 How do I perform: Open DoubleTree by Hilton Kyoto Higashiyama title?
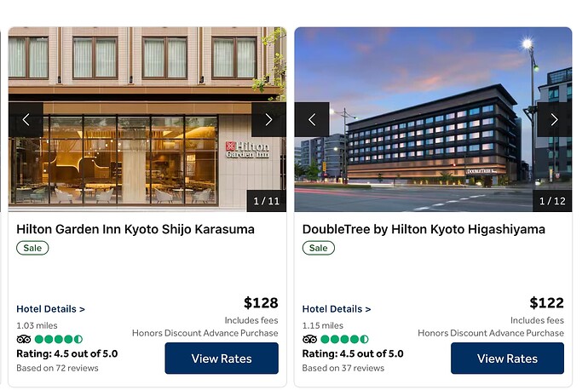424,229
